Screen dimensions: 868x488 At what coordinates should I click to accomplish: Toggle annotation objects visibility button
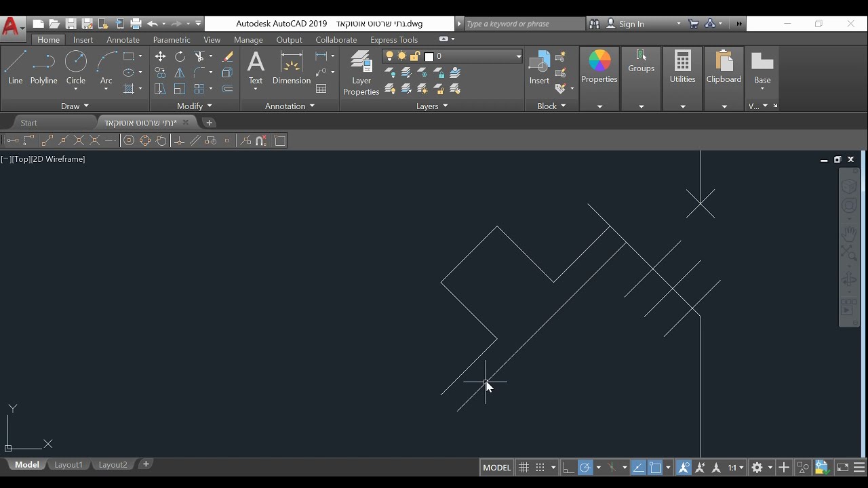point(684,468)
